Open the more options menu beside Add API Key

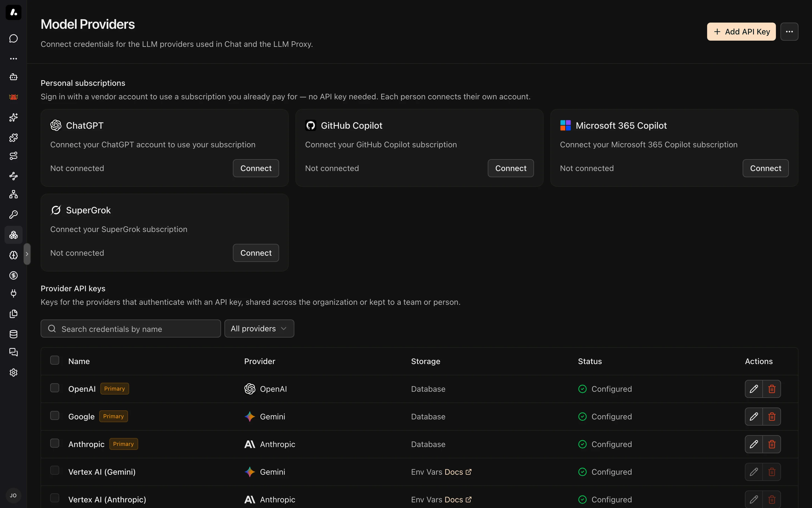(789, 32)
